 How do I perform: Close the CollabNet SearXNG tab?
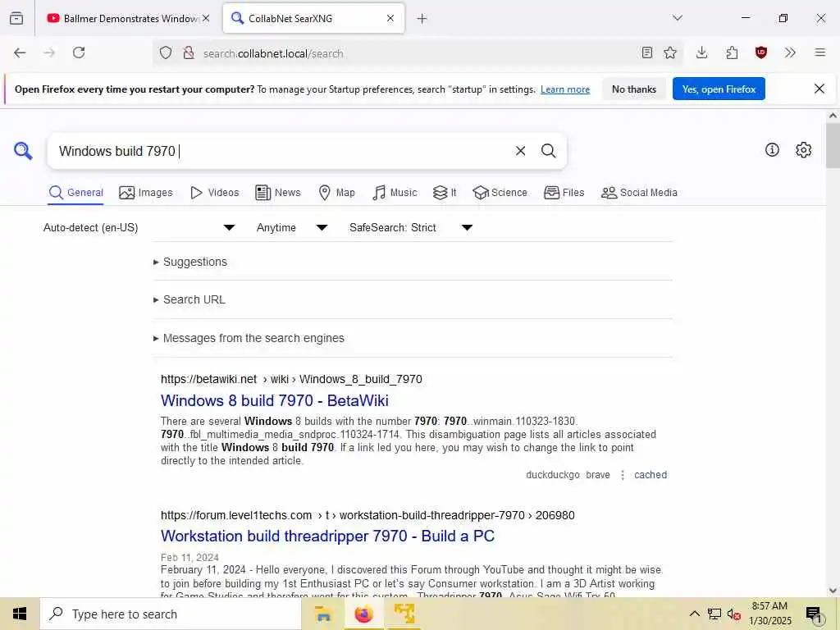pyautogui.click(x=390, y=18)
